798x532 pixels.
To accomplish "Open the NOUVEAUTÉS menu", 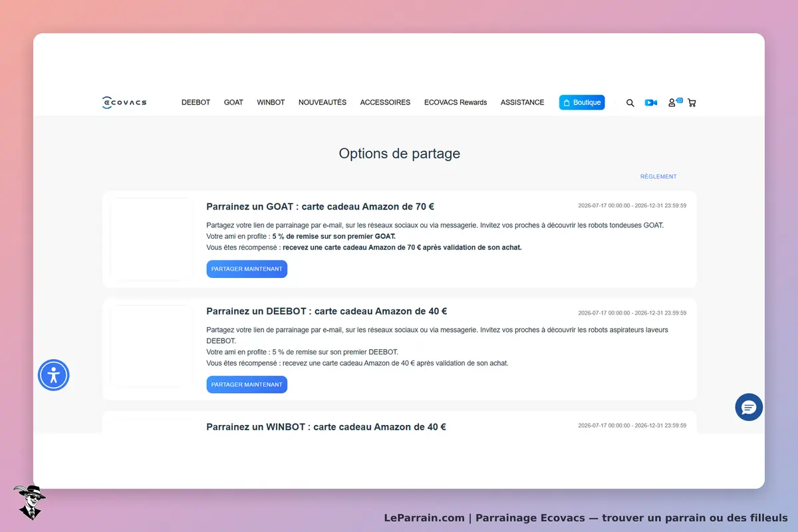I will [x=323, y=102].
